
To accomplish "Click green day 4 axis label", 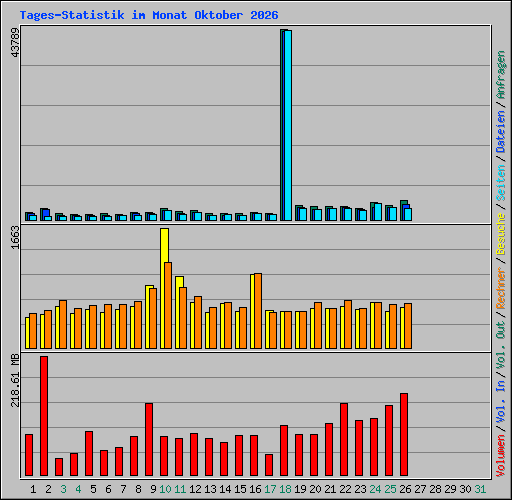I will [x=78, y=489].
